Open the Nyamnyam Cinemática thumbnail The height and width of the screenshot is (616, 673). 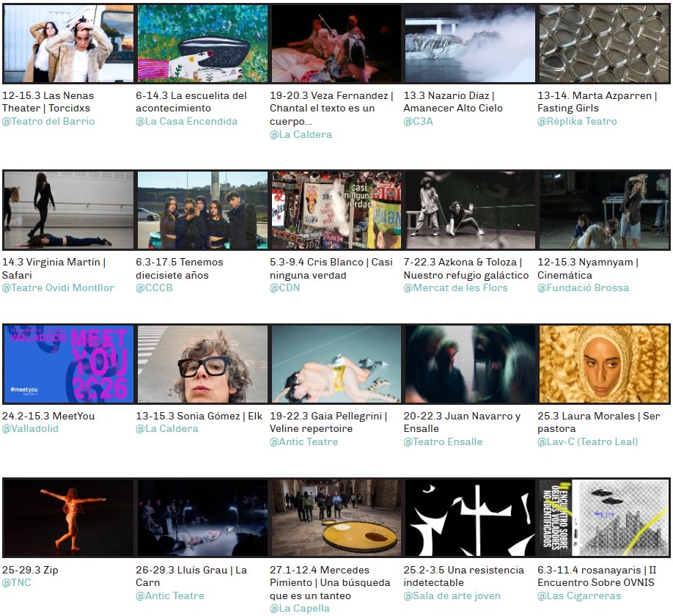tap(604, 210)
